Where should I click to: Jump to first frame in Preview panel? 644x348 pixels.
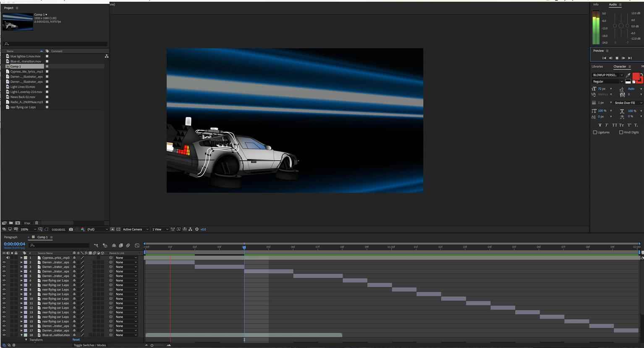point(604,58)
